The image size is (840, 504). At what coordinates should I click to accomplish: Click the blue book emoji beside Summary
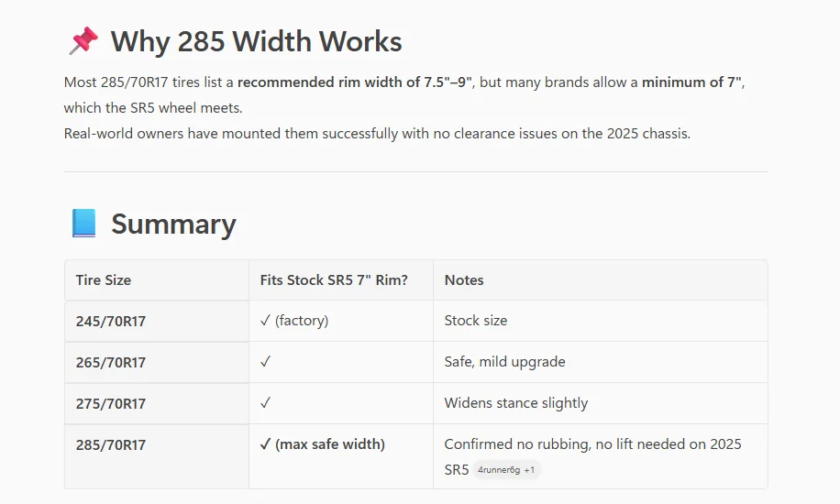83,224
